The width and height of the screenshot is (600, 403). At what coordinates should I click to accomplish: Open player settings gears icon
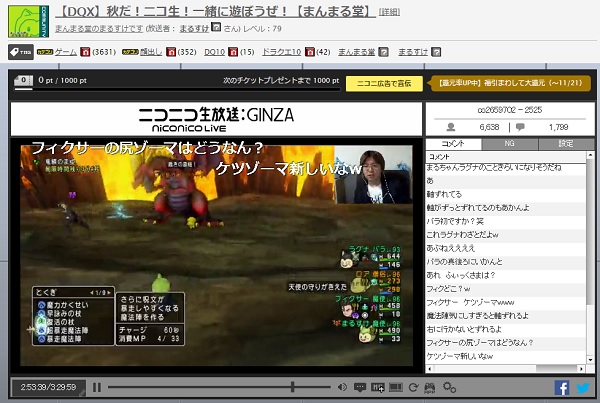click(x=449, y=388)
